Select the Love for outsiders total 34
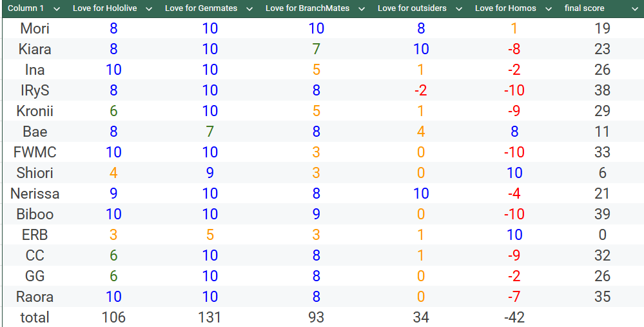644x327 pixels. [421, 317]
